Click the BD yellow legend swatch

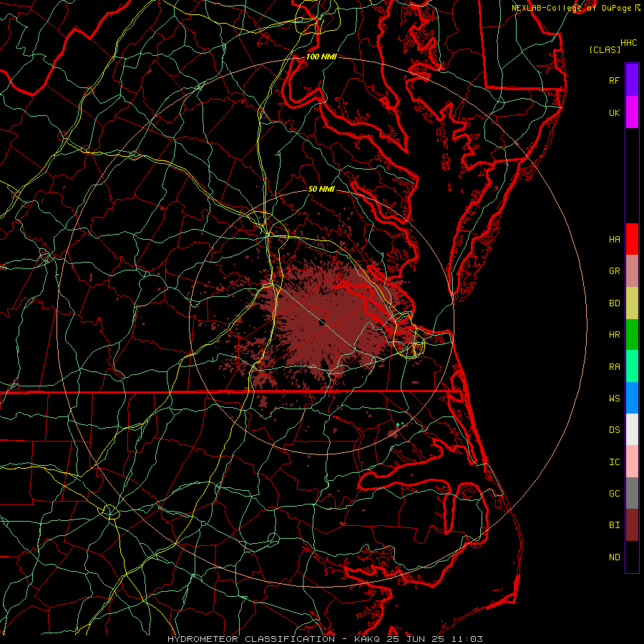[632, 303]
